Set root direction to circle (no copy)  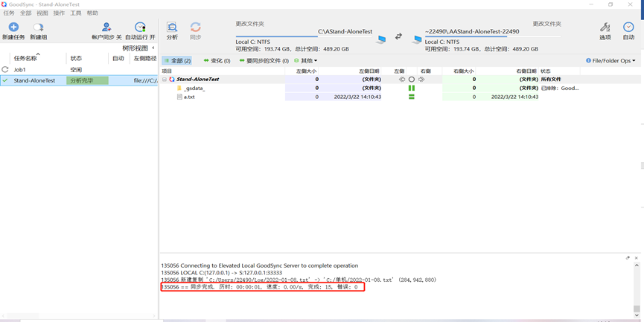point(412,79)
